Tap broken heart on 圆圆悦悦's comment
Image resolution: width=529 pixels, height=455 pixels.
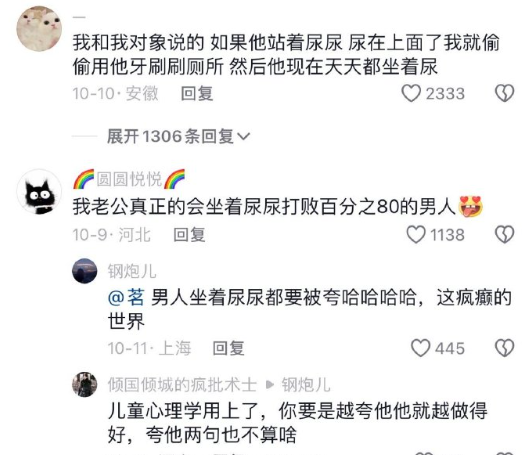(x=504, y=234)
